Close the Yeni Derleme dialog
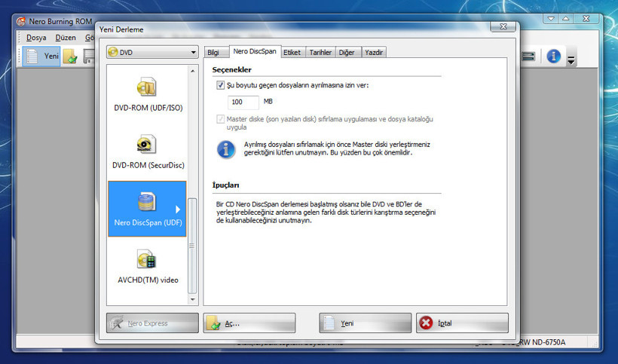This screenshot has height=364, width=618. pos(503,26)
